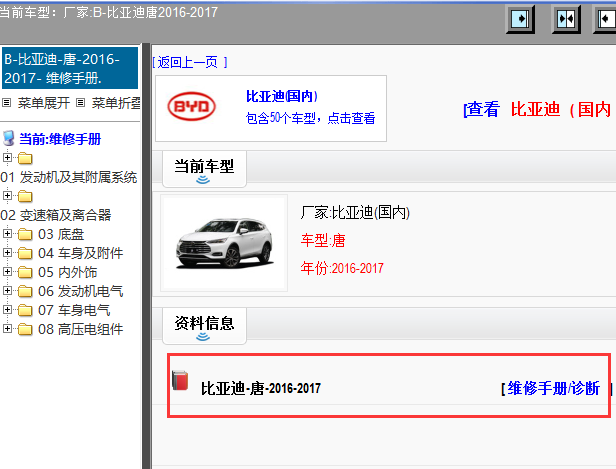This screenshot has height=469, width=616.
Task: Click the split-arrows panel layout button
Action: (566, 18)
